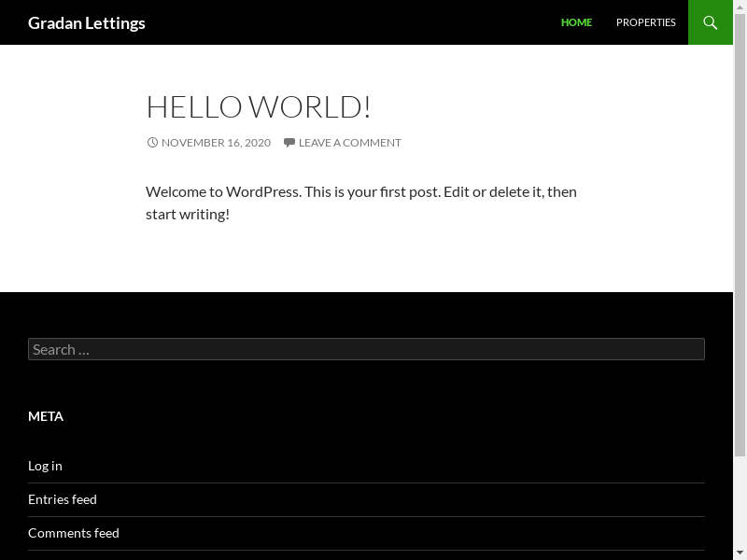The image size is (747, 560).
Task: Click the META widget heading
Action: click(46, 416)
